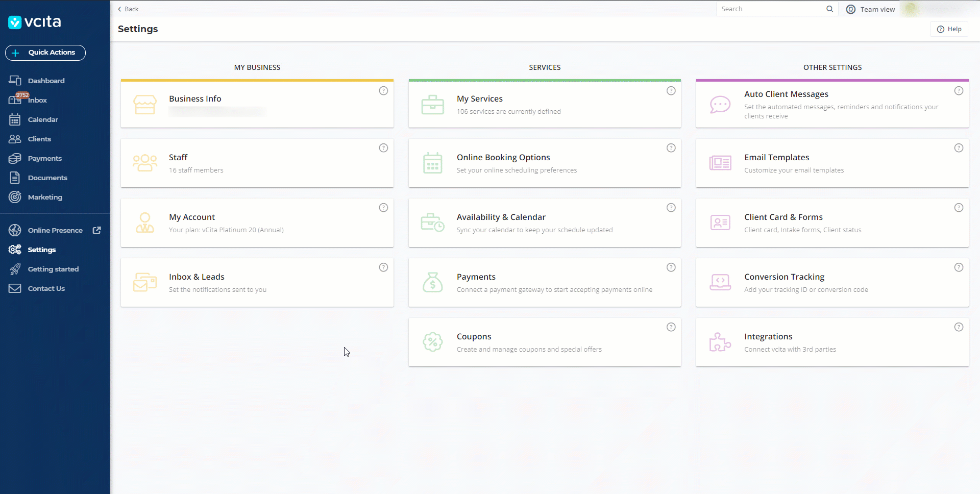The width and height of the screenshot is (980, 494).
Task: Open Contact Us from the sidebar
Action: 46,288
